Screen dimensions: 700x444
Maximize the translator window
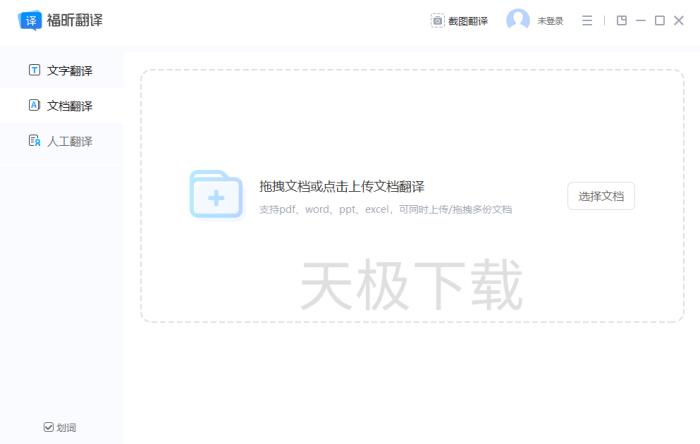click(659, 21)
